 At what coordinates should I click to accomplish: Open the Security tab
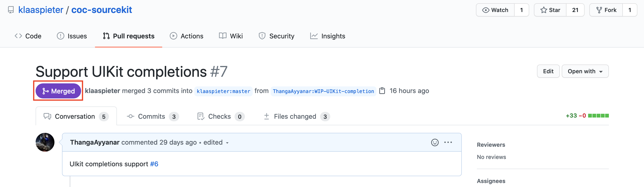click(x=276, y=36)
